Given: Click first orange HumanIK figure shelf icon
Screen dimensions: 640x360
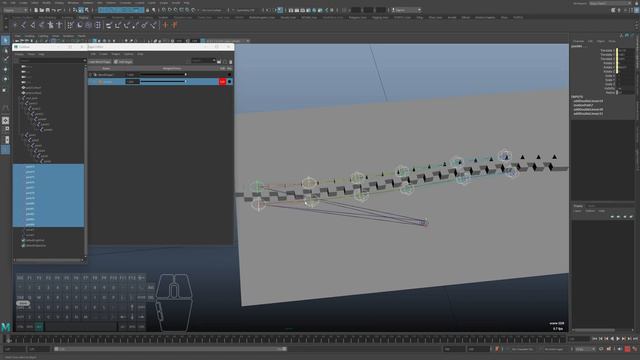Looking at the screenshot, I should tap(165, 25).
